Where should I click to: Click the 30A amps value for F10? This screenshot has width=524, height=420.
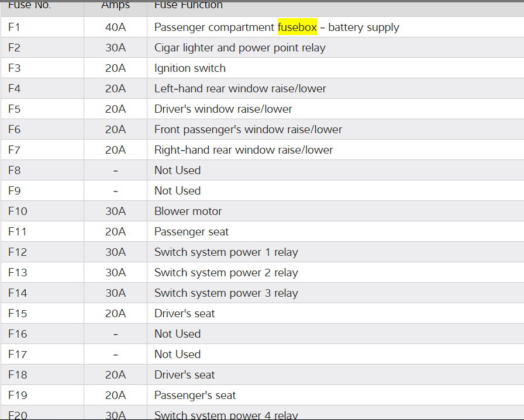[115, 211]
